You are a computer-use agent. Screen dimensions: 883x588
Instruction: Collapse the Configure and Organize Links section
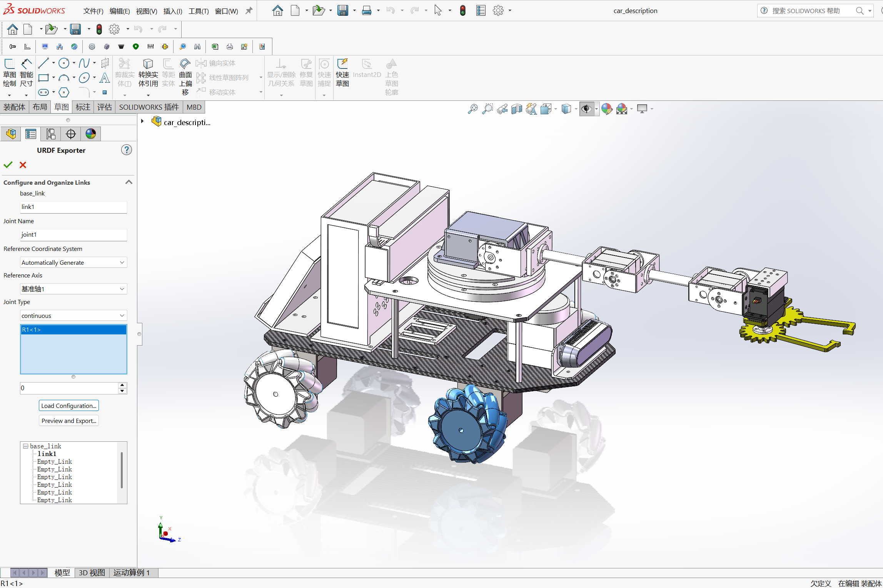[x=129, y=182]
